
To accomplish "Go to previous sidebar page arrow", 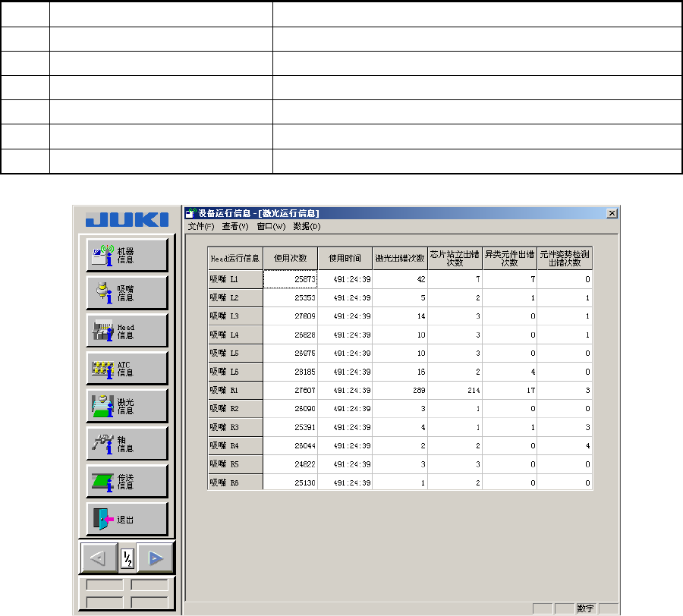I will pyautogui.click(x=99, y=558).
